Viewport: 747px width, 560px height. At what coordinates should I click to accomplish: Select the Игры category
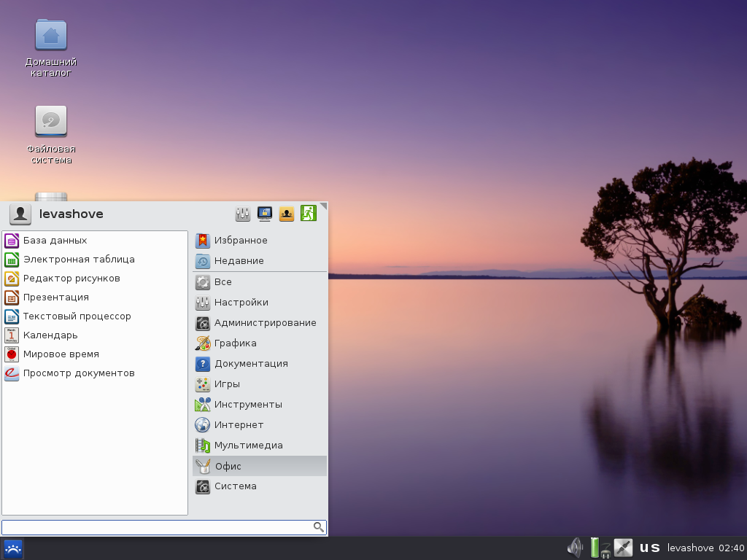pos(260,384)
